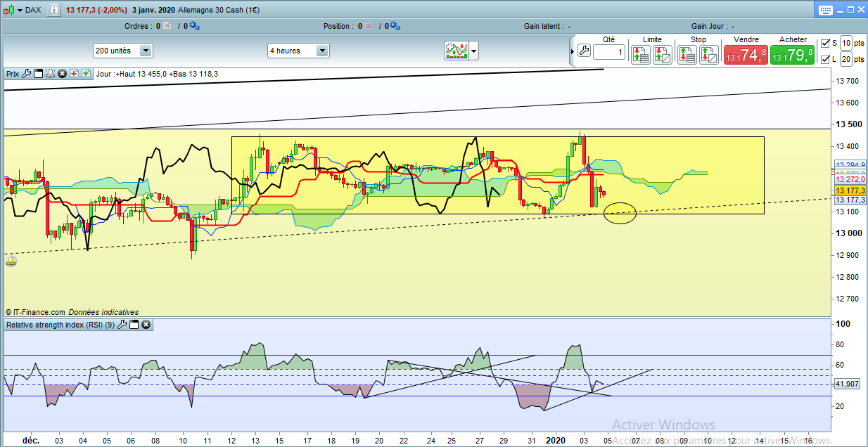Click the yellow alert bell on chart
Screen dimensions: 868x447
(11, 261)
